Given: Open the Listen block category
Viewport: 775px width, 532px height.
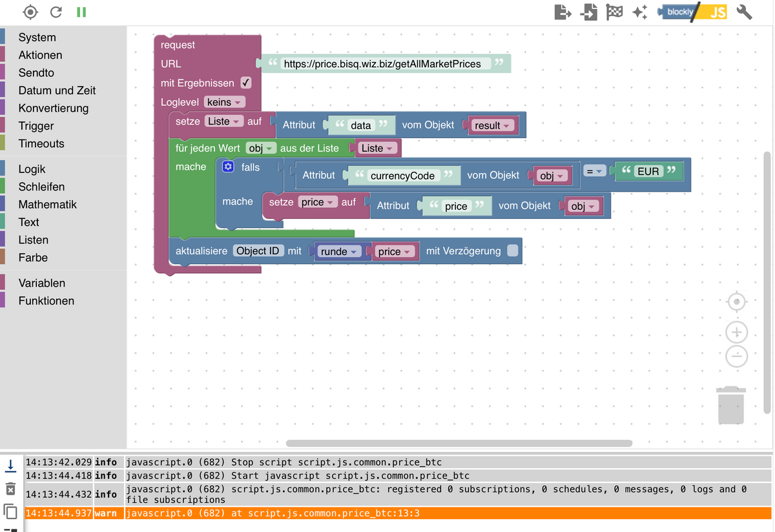Looking at the screenshot, I should point(34,240).
